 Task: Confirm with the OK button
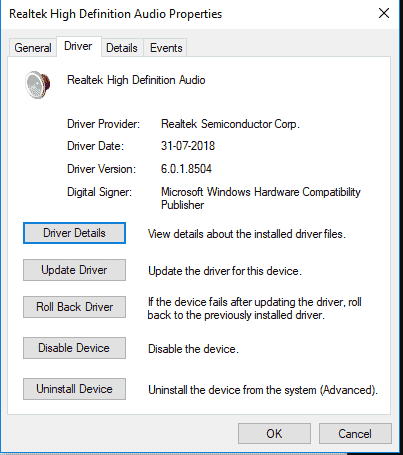274,434
